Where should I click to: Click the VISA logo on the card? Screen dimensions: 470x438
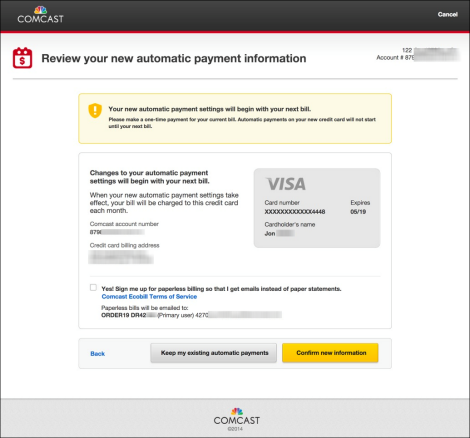pyautogui.click(x=286, y=184)
